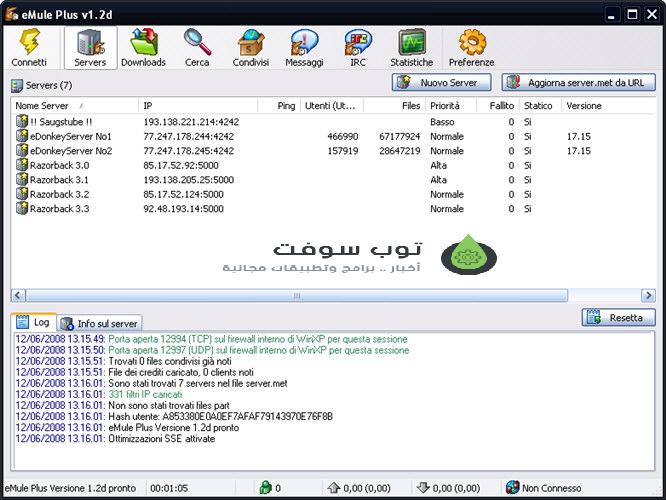Sort by the Files column header

[394, 106]
